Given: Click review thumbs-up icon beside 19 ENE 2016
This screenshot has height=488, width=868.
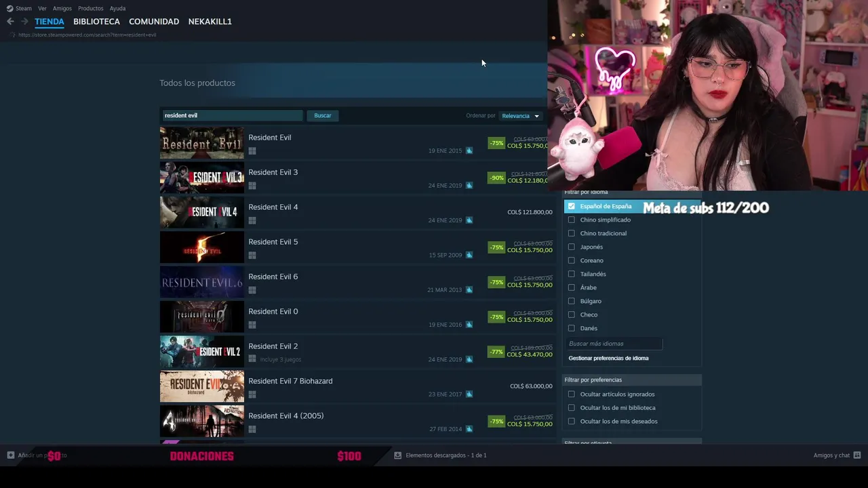Looking at the screenshot, I should [469, 324].
